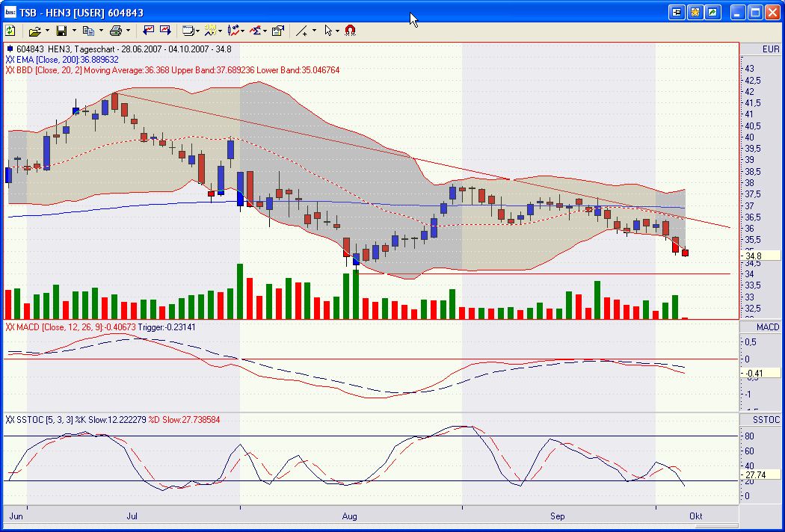
Task: Expand dropdown arrow next to indicator icon
Action: click(x=220, y=31)
